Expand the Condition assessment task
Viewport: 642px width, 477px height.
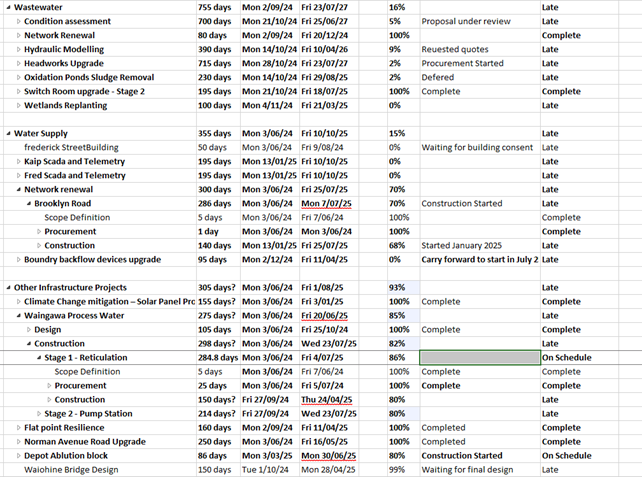[x=18, y=21]
